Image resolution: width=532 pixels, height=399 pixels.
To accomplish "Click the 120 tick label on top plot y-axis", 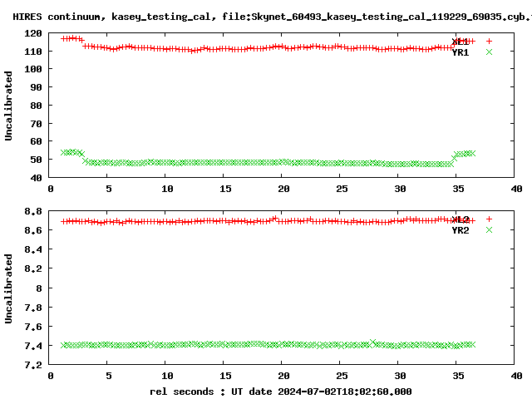I will pyautogui.click(x=33, y=33).
